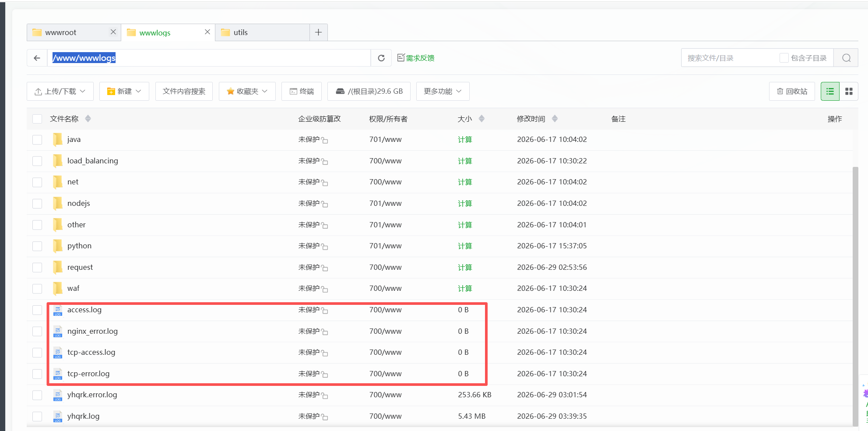Check the box for request folder
The image size is (868, 431).
37,268
